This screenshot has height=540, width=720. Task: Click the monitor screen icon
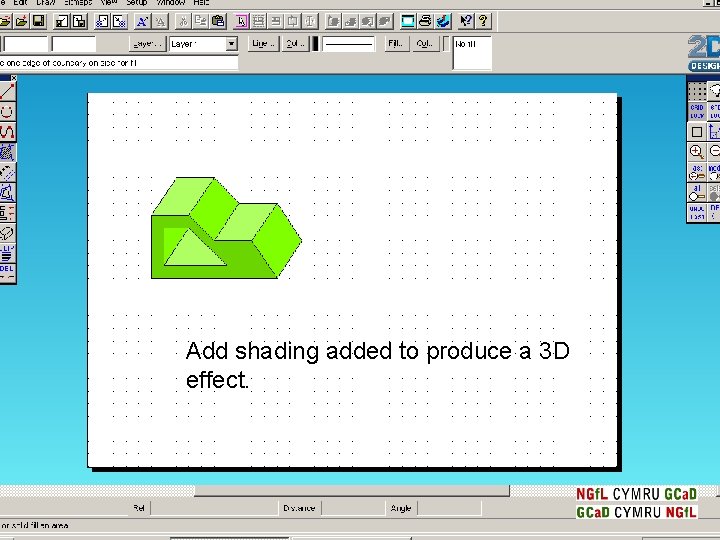coord(408,21)
